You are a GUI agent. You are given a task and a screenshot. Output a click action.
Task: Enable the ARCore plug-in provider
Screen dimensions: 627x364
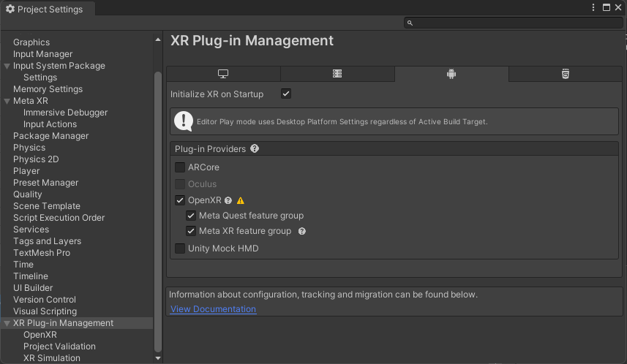tap(180, 167)
